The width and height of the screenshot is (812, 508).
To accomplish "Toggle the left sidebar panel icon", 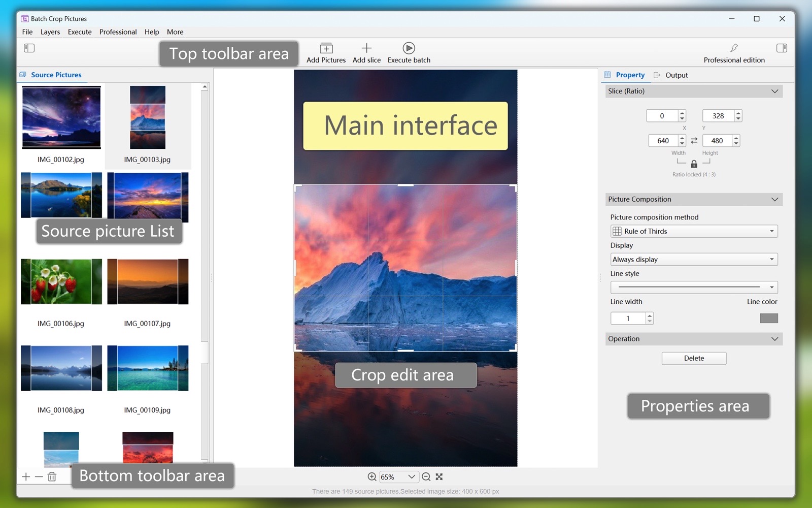I will [29, 48].
